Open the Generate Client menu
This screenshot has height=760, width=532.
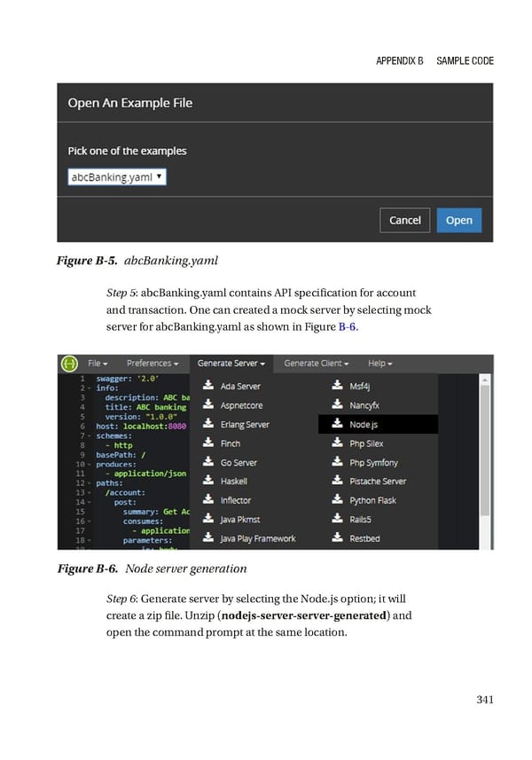pyautogui.click(x=316, y=363)
